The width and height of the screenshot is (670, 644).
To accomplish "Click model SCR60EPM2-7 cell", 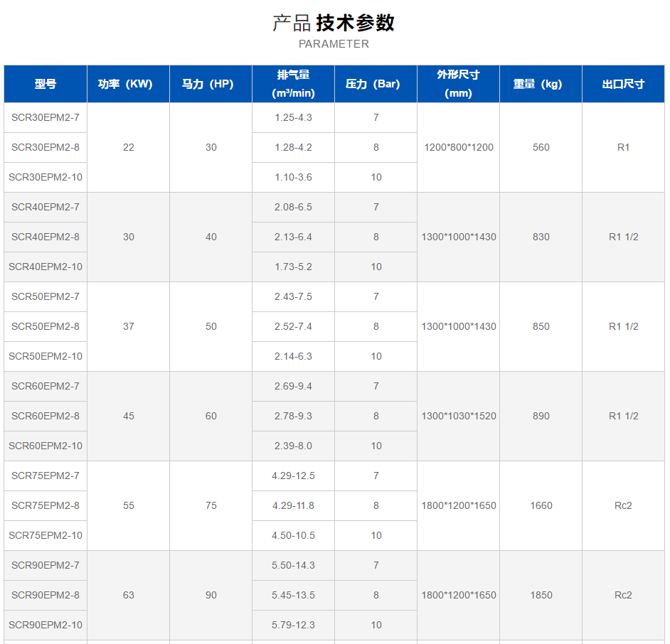I will 46,386.
